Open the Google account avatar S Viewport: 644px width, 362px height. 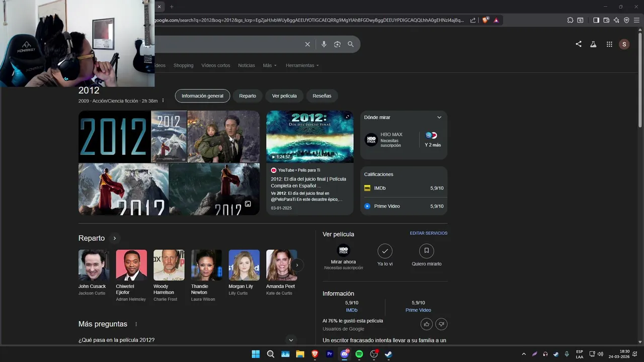624,44
